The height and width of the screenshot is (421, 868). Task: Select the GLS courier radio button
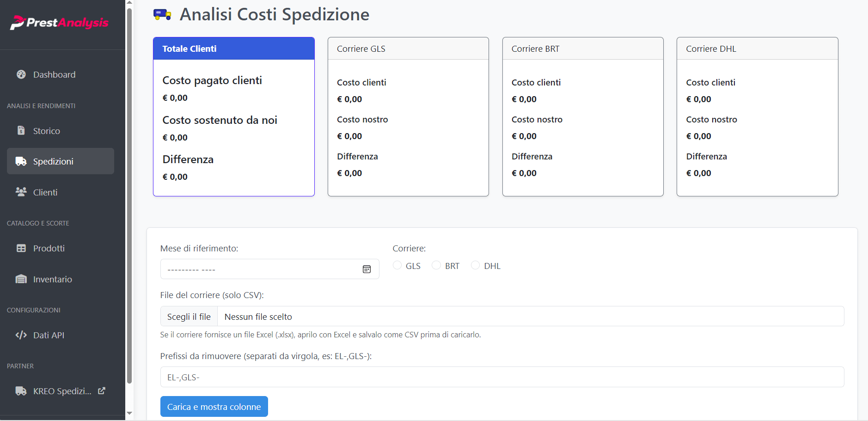(x=397, y=265)
